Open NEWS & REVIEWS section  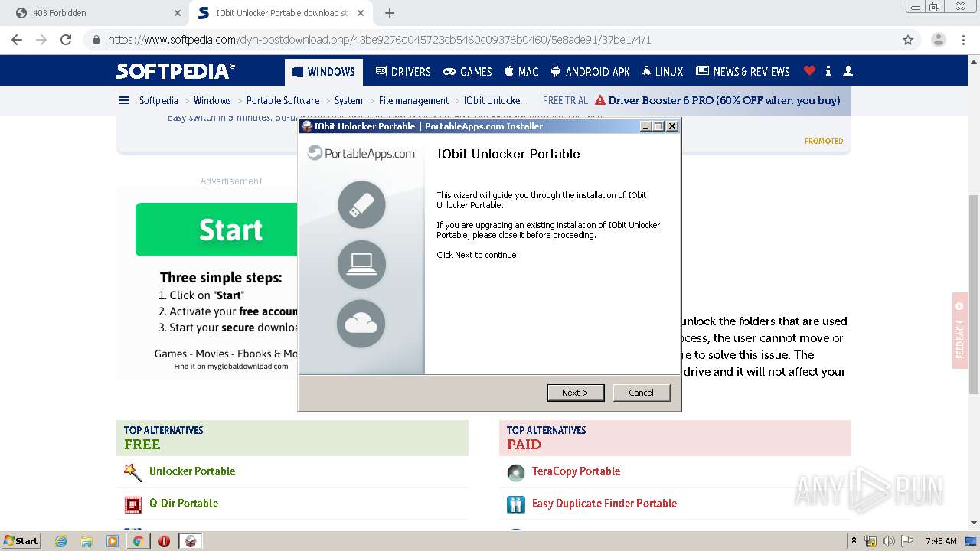click(743, 71)
